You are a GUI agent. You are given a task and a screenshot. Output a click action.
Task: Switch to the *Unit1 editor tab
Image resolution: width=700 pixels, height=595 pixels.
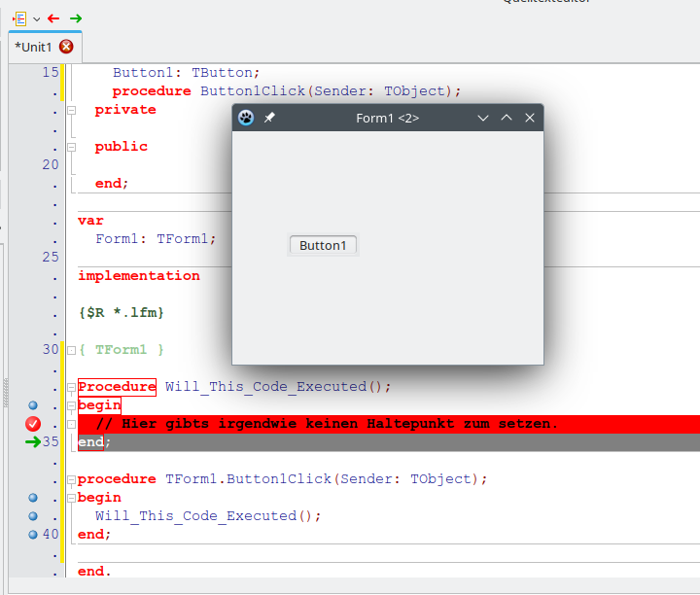[33, 47]
